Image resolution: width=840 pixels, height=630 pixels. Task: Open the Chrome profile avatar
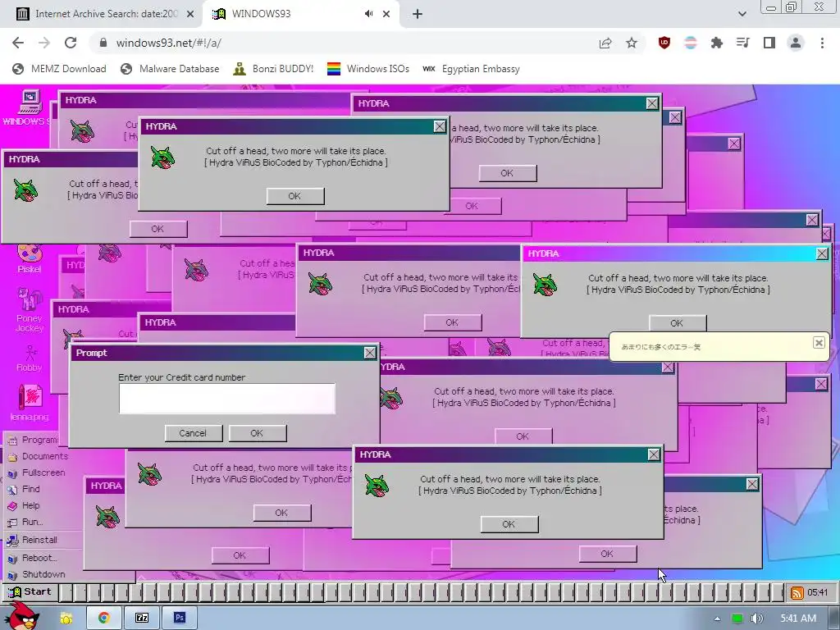coord(796,43)
